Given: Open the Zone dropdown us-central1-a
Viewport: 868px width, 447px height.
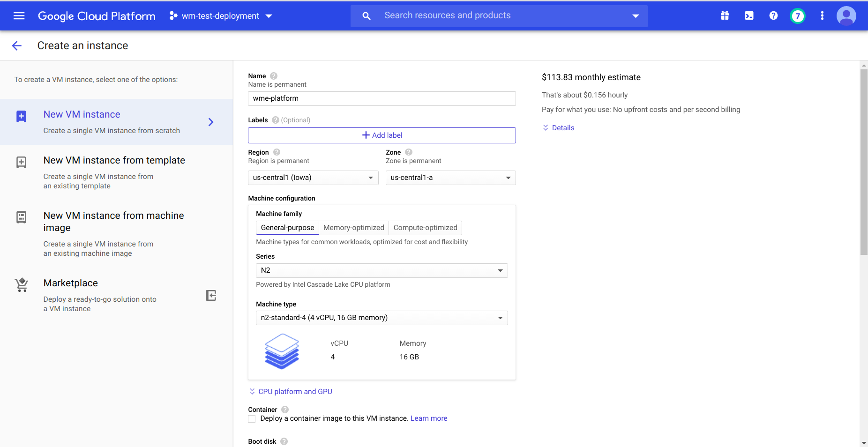Looking at the screenshot, I should pyautogui.click(x=450, y=178).
